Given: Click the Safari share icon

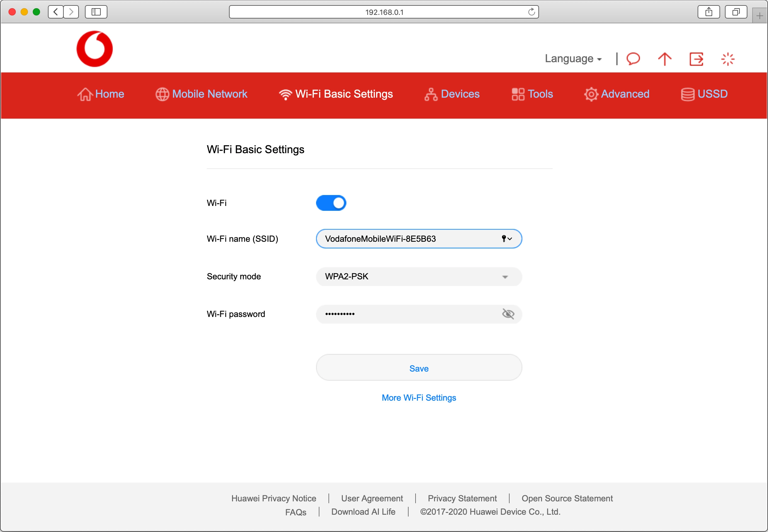Looking at the screenshot, I should click(x=709, y=12).
